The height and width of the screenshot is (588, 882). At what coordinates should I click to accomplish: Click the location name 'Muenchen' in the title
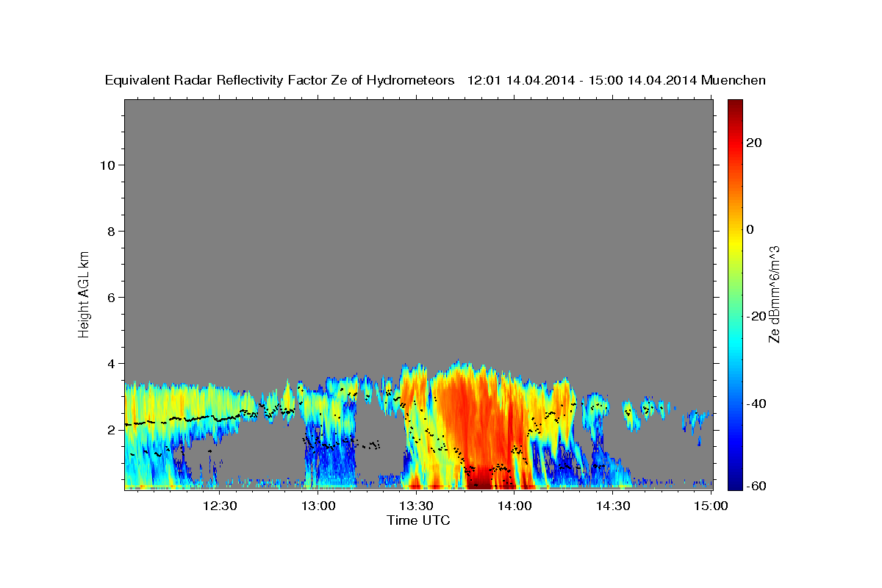(x=734, y=81)
